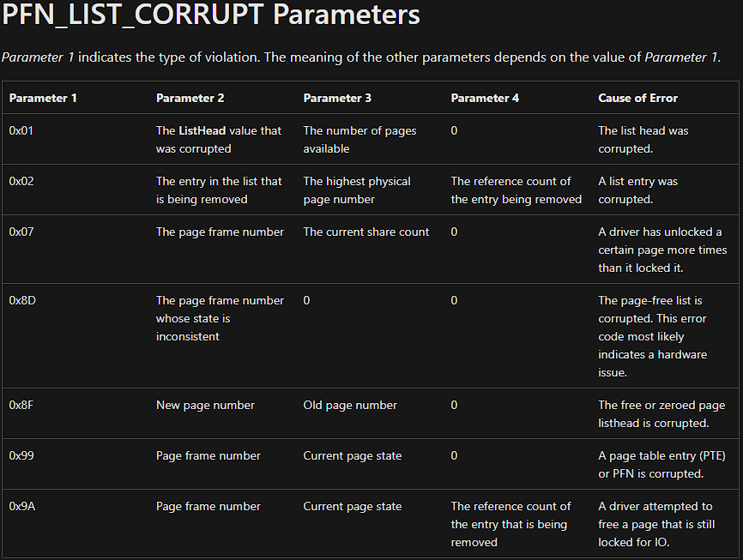Select the 0x8D parameter value cell
Image resolution: width=743 pixels, height=560 pixels.
tap(22, 300)
